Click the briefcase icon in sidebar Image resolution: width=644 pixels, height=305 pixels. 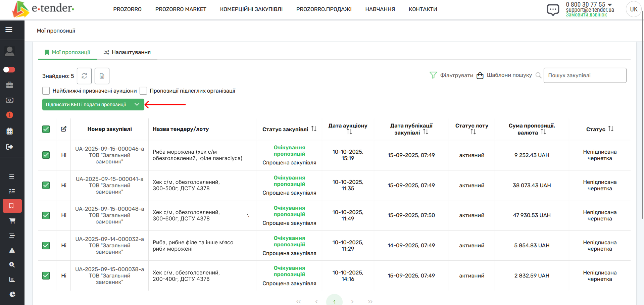click(10, 85)
